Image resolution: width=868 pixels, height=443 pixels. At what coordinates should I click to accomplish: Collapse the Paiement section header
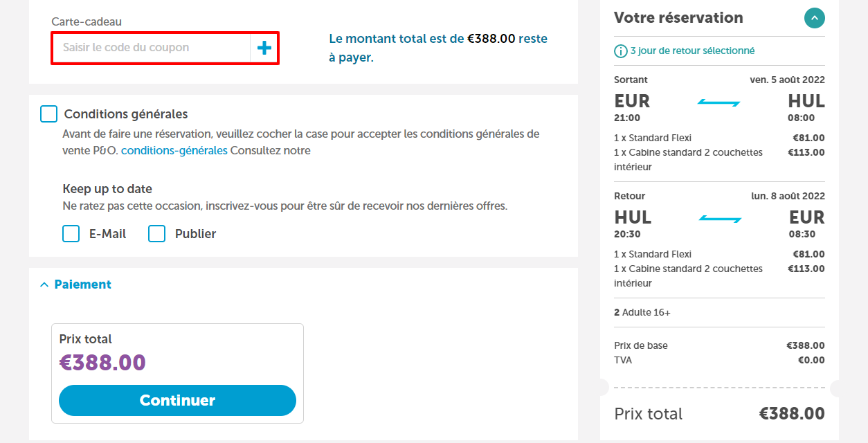(75, 284)
